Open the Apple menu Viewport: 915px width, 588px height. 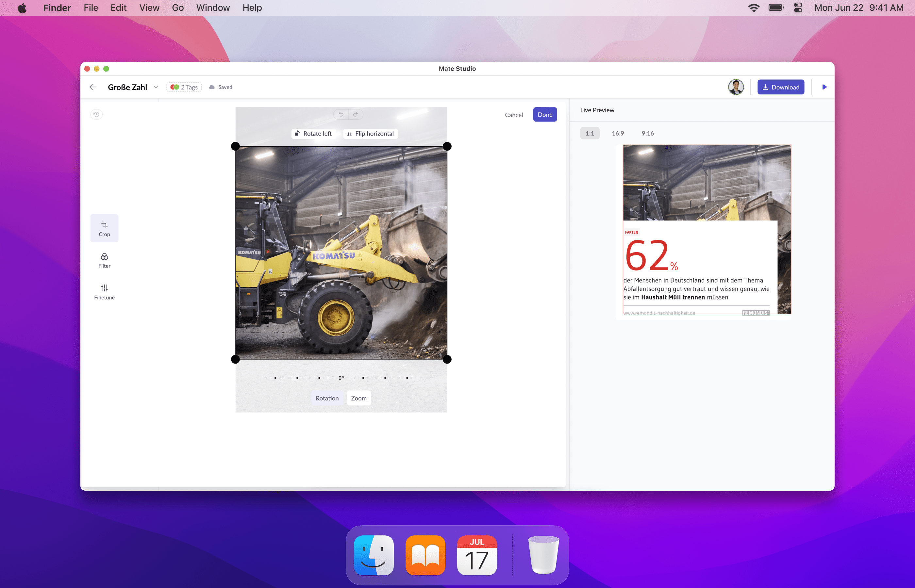[x=22, y=8]
